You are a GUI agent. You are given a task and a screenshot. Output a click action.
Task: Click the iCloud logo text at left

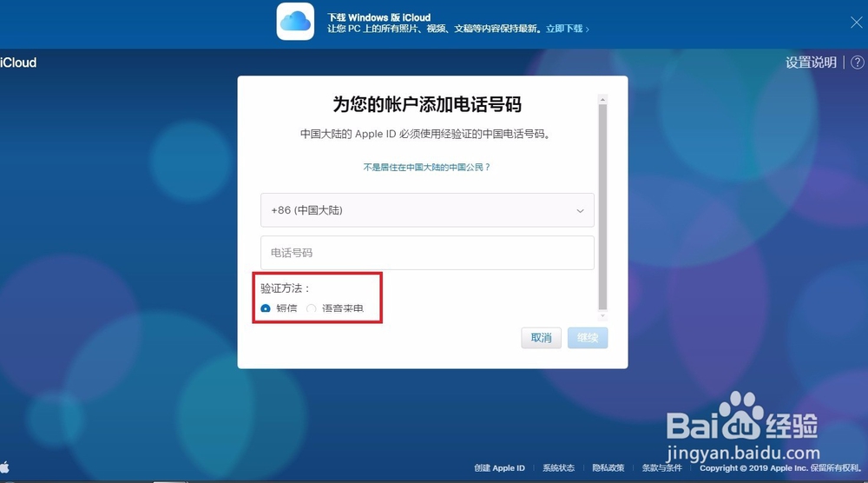18,63
